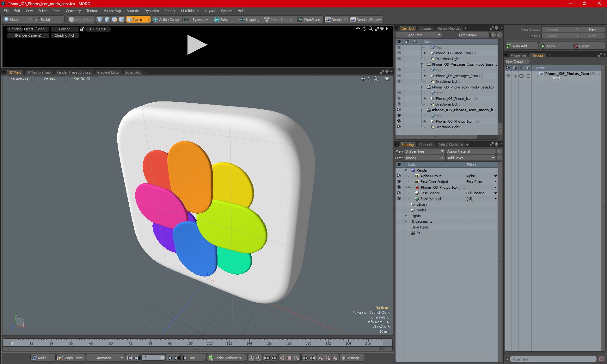Screen dimensions: 607x364
Task: Open Shader Tree view dropdown
Action: click(x=425, y=151)
